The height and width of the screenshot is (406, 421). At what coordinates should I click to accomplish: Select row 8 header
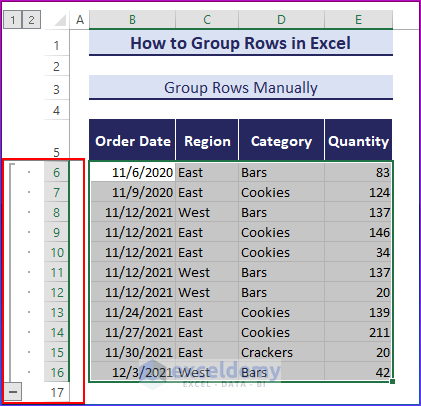[x=56, y=212]
